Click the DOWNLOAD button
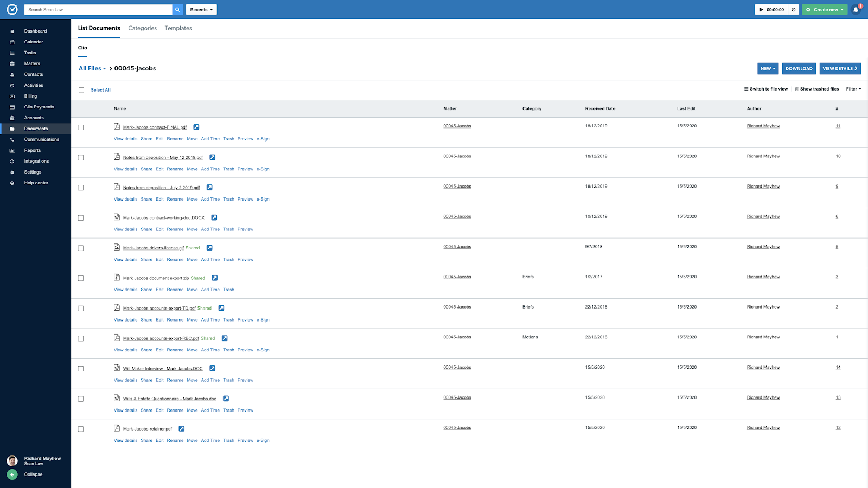The height and width of the screenshot is (488, 868). click(x=799, y=69)
